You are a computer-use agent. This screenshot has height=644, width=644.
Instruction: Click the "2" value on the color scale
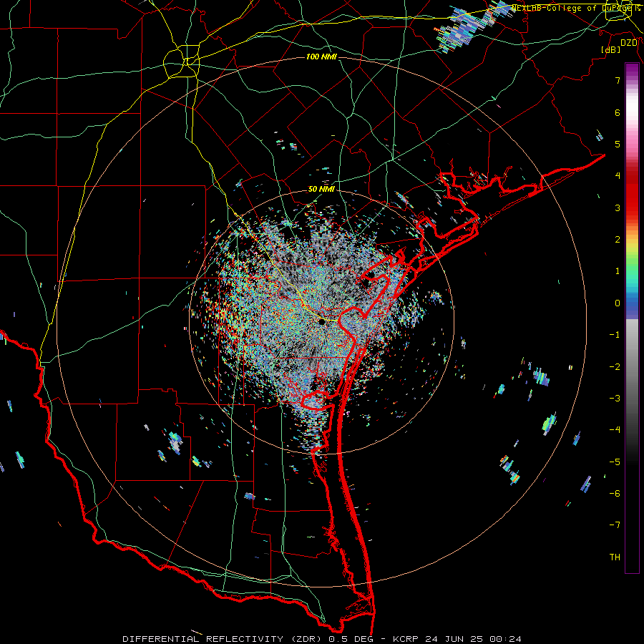tap(618, 240)
